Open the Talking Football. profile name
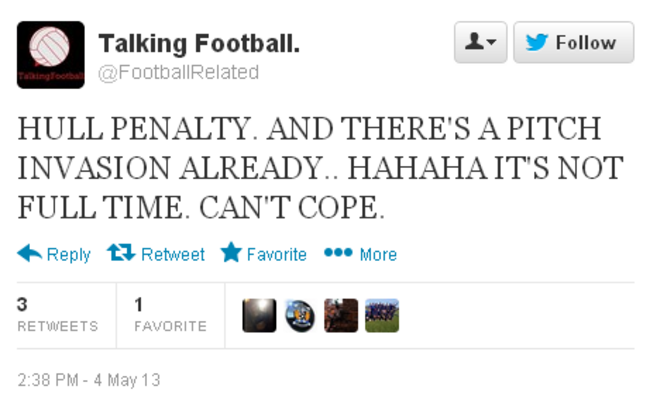The image size is (650, 417). pyautogui.click(x=199, y=44)
